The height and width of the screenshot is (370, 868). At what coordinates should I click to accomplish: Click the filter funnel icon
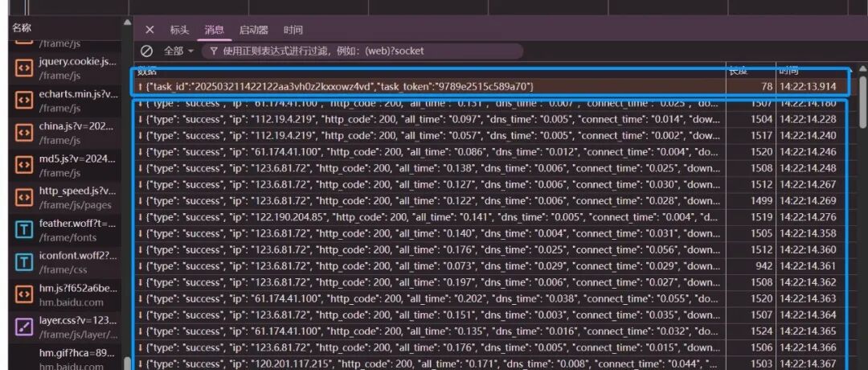(x=214, y=51)
